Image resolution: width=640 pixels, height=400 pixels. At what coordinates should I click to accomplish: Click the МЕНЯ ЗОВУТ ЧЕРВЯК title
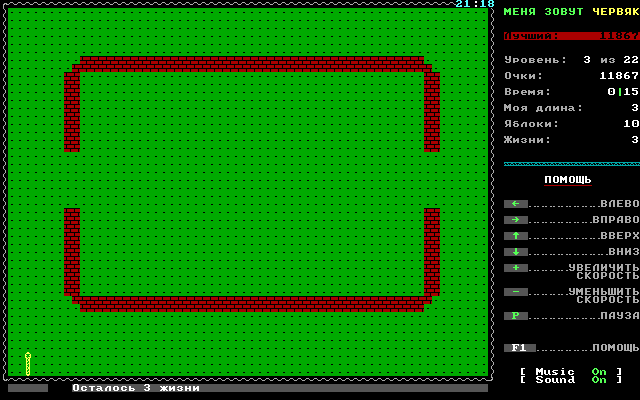[x=571, y=12]
